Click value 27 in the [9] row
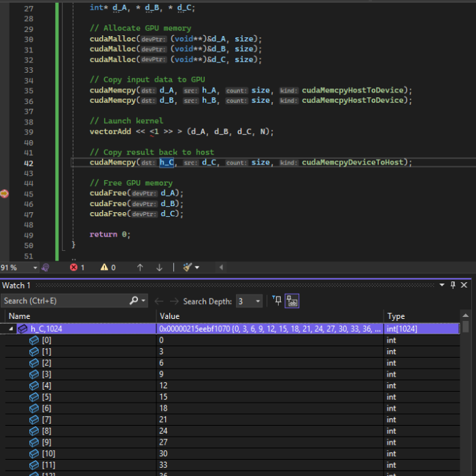The width and height of the screenshot is (476, 476). pos(163,442)
